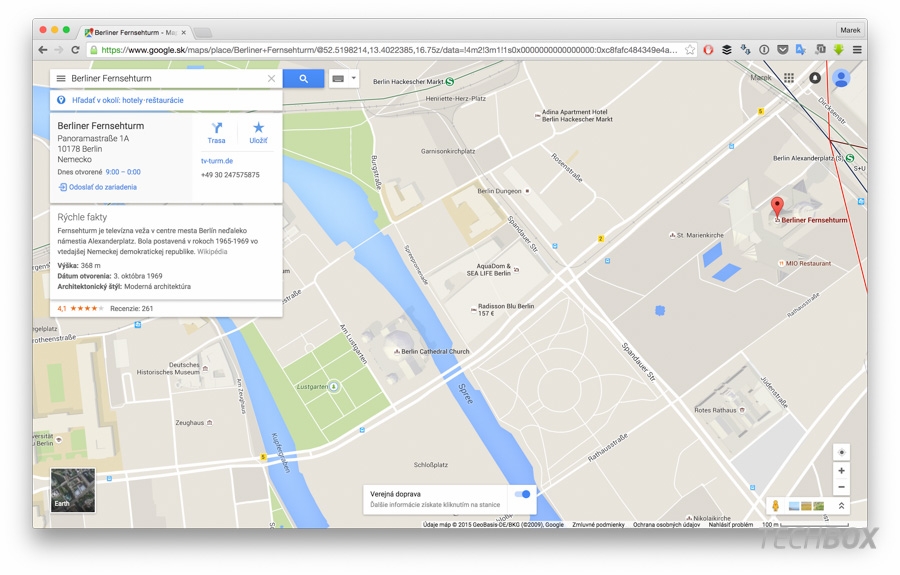Click into the Maps search field
Screen dimensions: 900x575
[168, 79]
